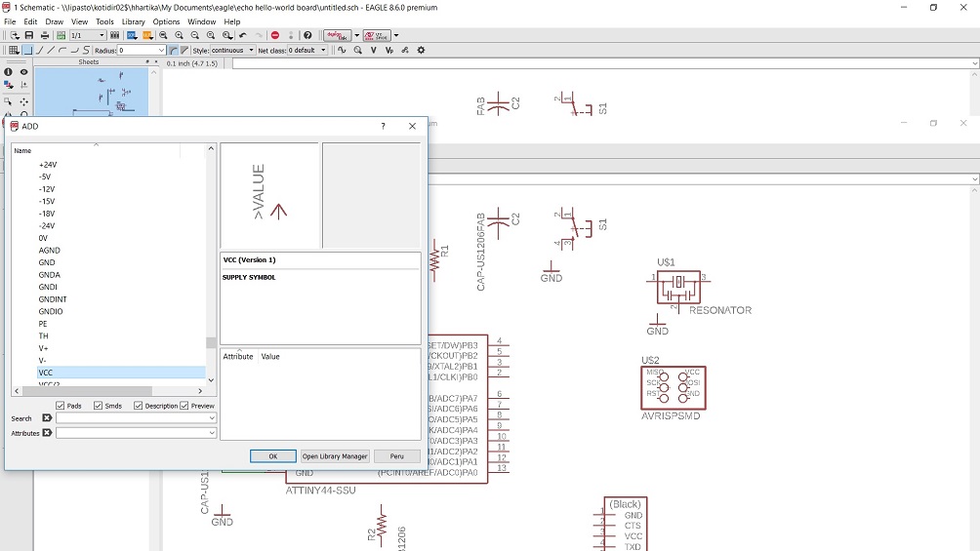Select the straight diagonal wire bend style

[51, 50]
